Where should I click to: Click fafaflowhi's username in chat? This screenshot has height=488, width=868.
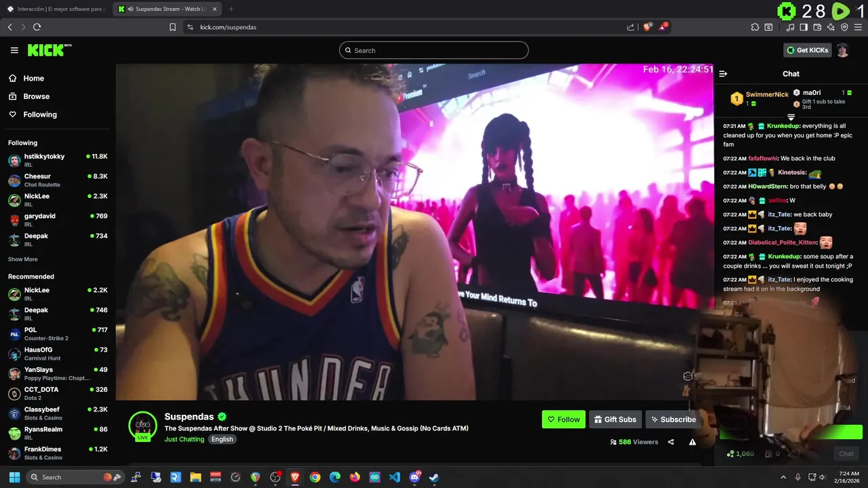[763, 159]
